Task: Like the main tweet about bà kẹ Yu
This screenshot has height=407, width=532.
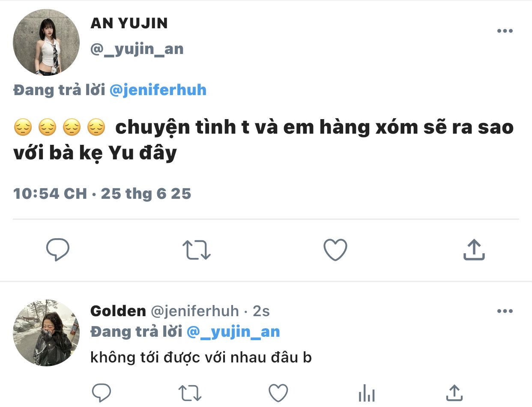Action: (x=335, y=250)
